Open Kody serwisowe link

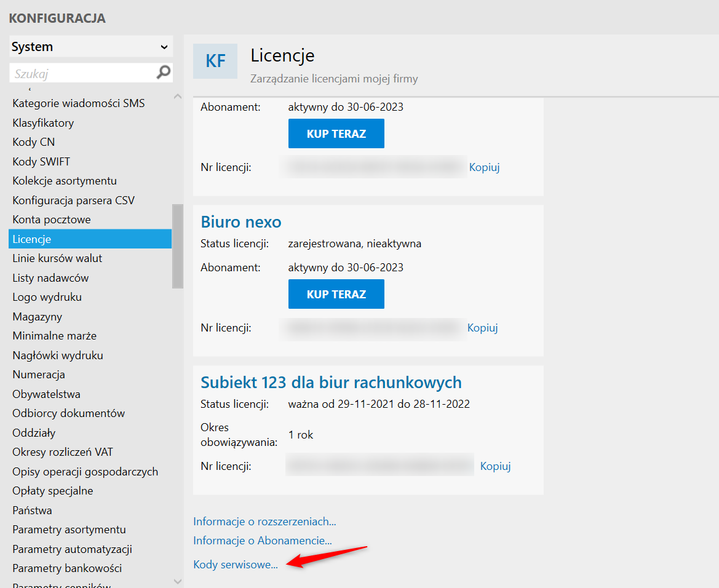[x=236, y=565]
